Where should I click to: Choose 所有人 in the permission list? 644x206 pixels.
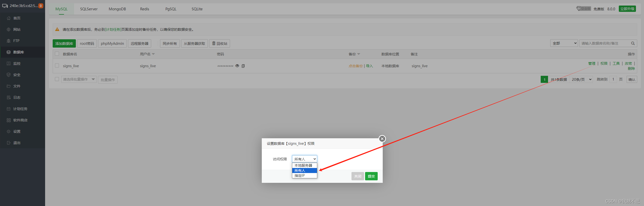click(x=304, y=170)
